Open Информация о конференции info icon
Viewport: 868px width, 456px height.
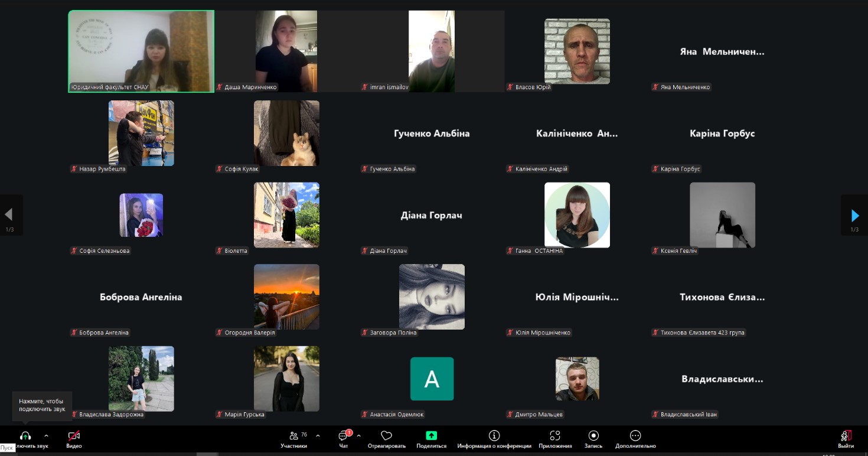click(x=494, y=436)
